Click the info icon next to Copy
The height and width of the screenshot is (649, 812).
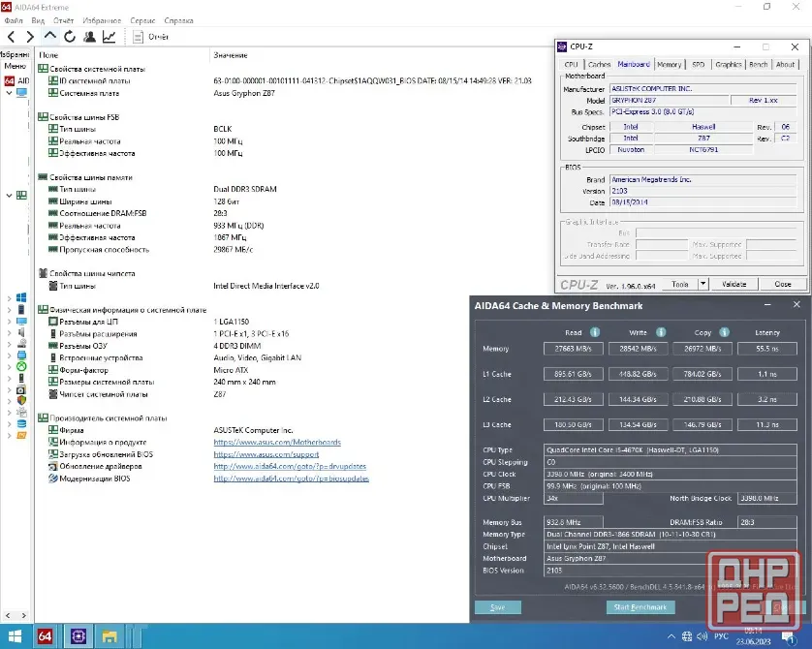[724, 332]
